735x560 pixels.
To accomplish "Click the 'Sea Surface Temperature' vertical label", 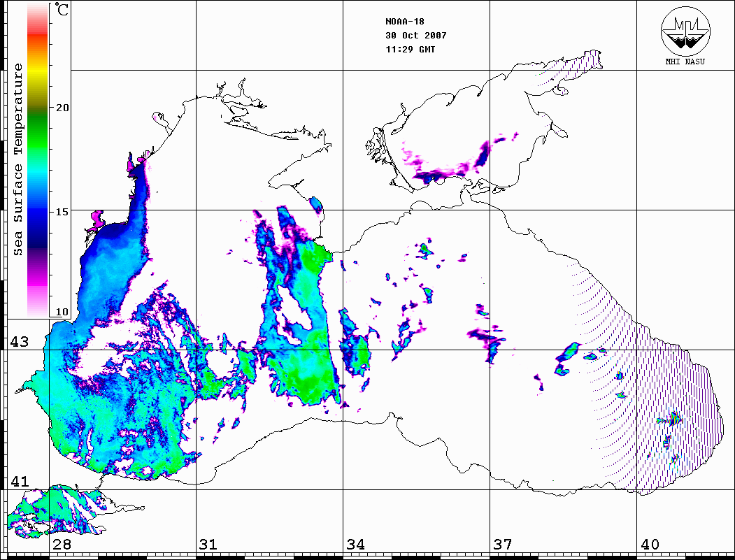I will point(17,159).
